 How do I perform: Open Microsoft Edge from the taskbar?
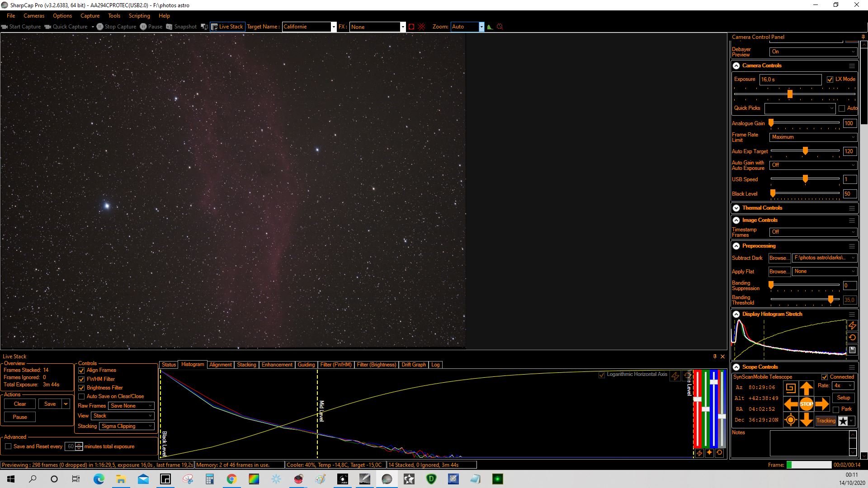(x=99, y=479)
